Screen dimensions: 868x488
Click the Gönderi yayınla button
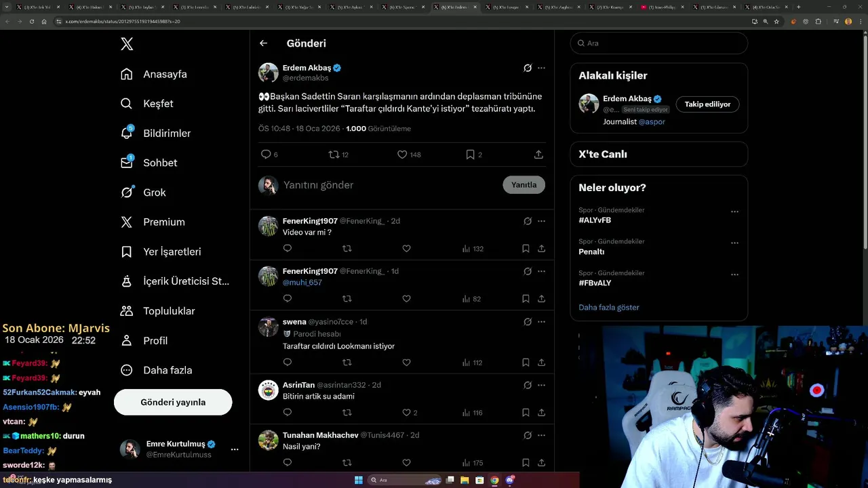point(173,402)
